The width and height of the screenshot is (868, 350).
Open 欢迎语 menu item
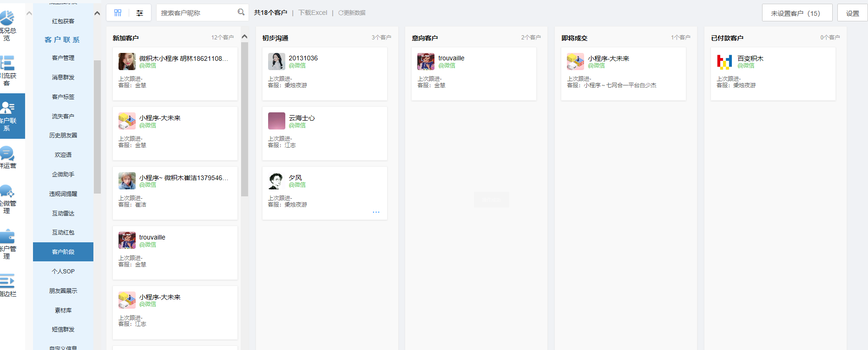click(x=63, y=155)
